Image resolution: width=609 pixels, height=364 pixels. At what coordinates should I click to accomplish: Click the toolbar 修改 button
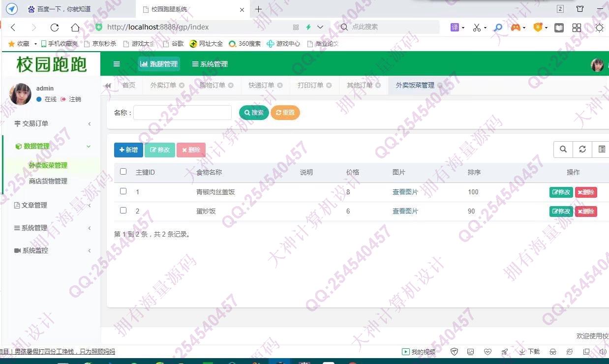(x=160, y=150)
